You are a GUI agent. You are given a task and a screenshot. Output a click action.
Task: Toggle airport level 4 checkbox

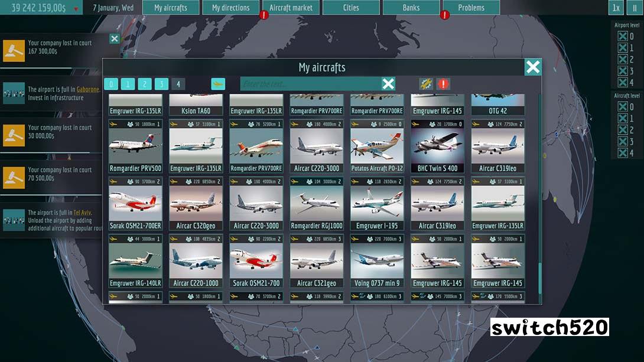pos(623,82)
